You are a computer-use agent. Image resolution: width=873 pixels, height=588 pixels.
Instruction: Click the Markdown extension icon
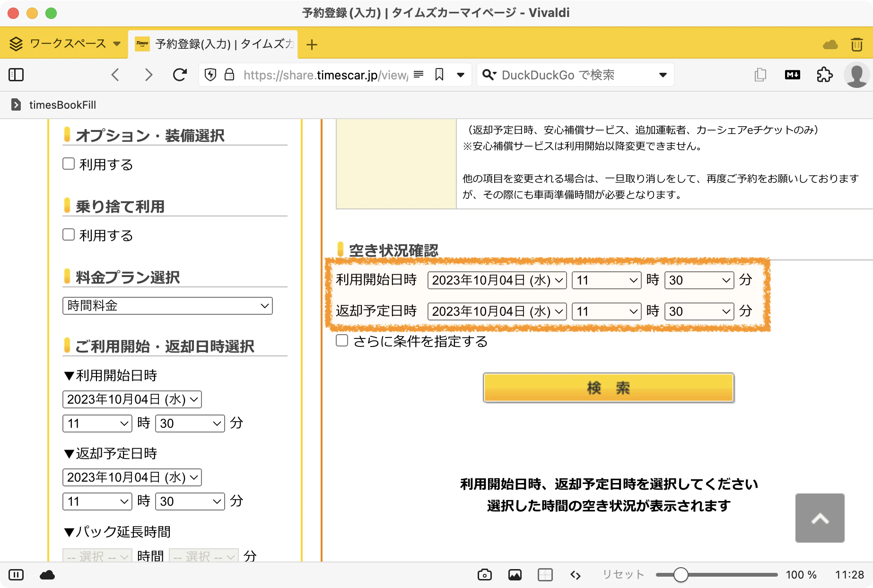tap(793, 75)
